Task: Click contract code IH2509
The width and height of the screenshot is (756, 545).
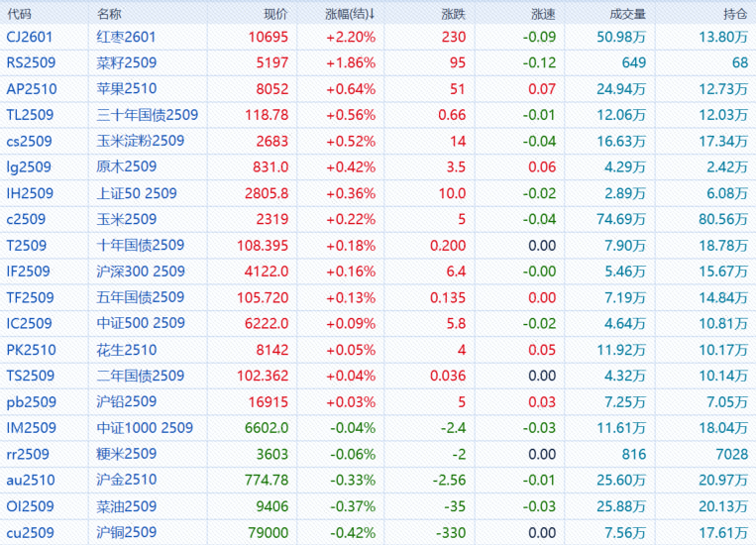Action: click(30, 193)
